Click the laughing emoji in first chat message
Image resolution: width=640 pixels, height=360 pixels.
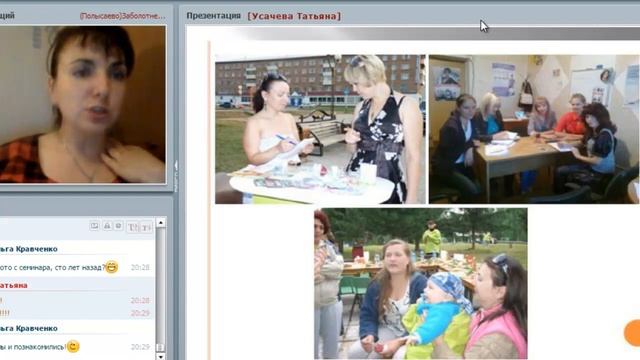111,267
